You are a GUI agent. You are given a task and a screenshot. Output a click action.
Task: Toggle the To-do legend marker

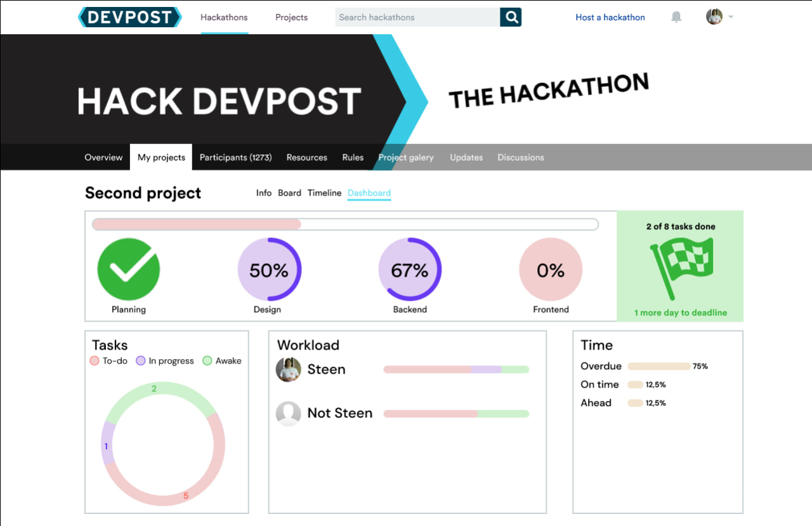click(x=95, y=361)
